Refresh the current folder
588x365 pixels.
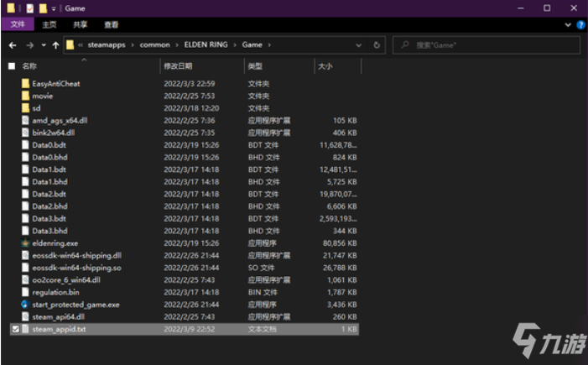[377, 45]
